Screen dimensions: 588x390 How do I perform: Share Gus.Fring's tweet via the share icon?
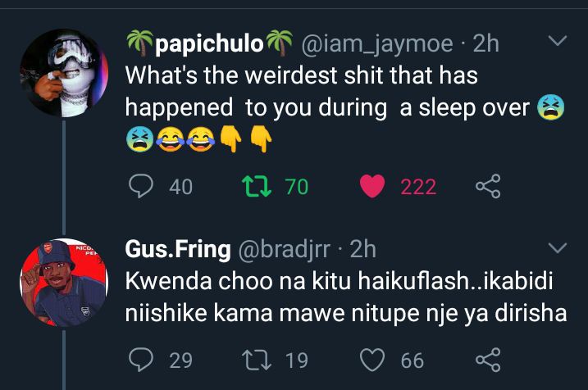pos(488,360)
